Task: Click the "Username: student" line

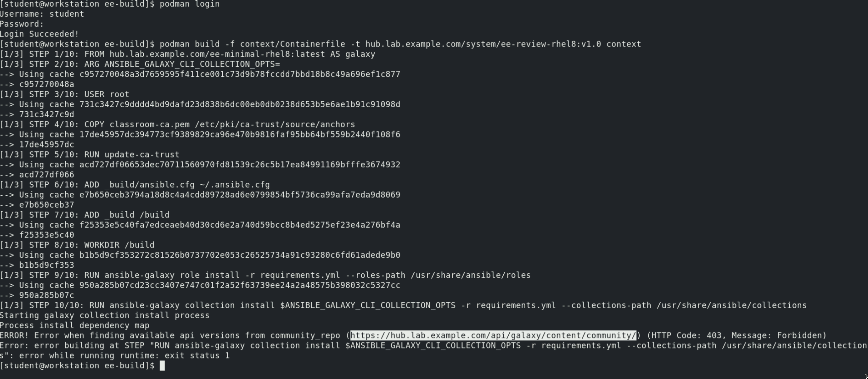Action: coord(42,14)
